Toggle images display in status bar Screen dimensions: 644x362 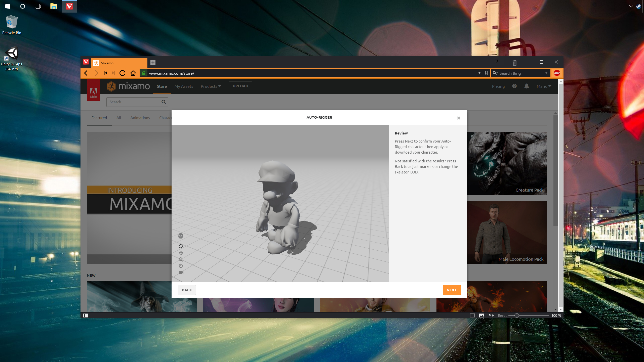coord(481,315)
